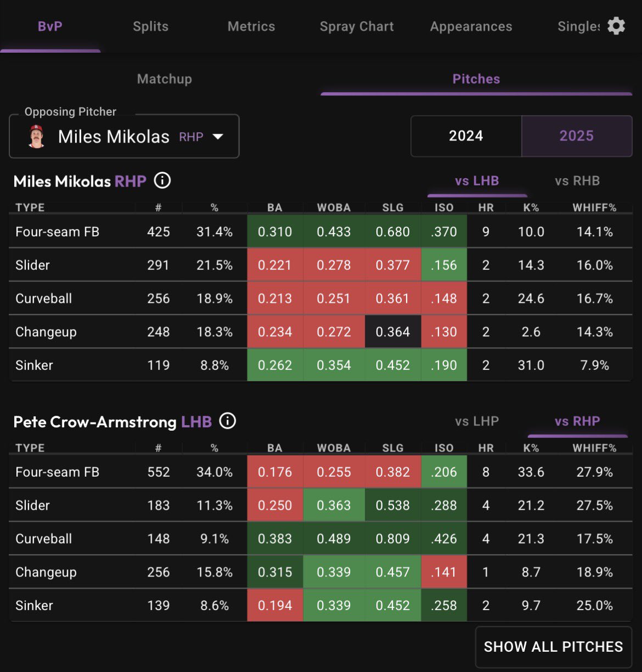Go to the Matchup sub-tab
Viewport: 642px width, 672px height.
[164, 79]
